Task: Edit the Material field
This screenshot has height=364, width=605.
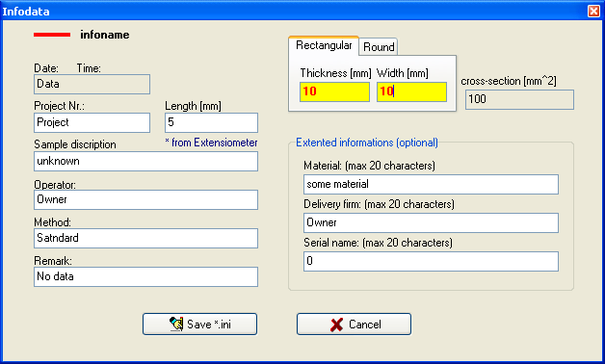Action: click(431, 184)
